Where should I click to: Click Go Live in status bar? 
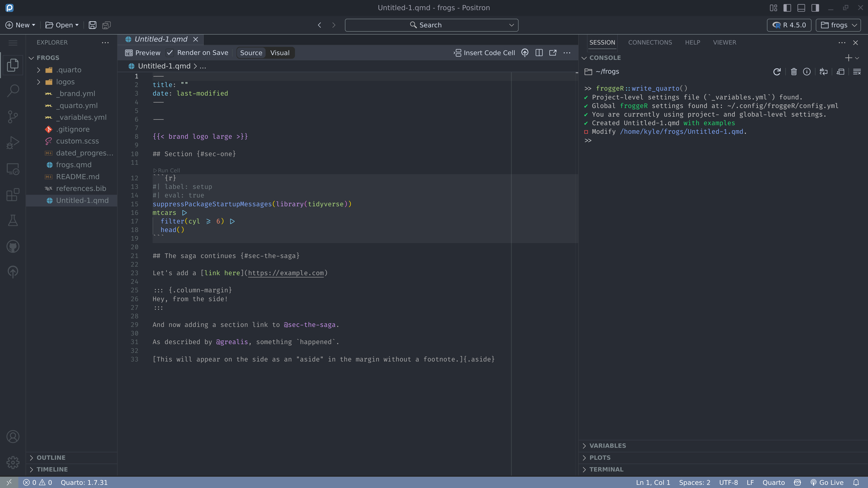827,483
